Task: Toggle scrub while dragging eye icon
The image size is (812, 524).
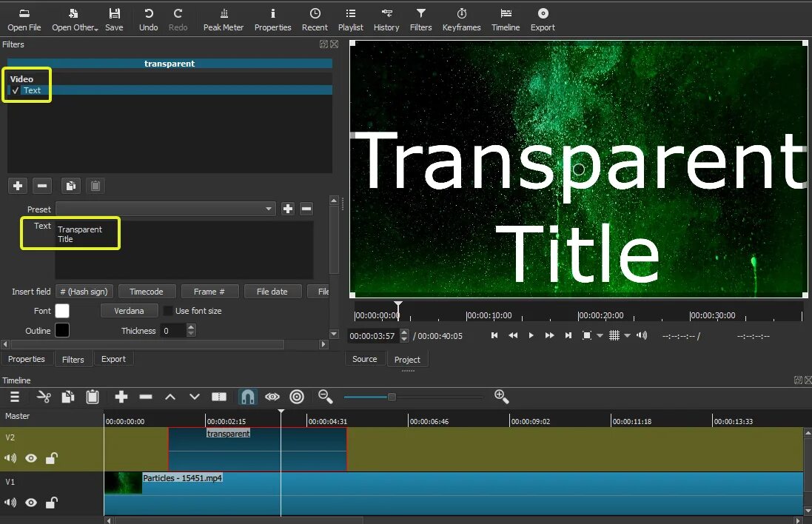Action: 272,397
